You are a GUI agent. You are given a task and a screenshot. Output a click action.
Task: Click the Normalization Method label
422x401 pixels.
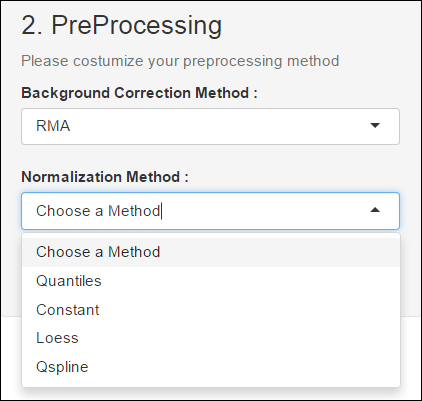pyautogui.click(x=105, y=177)
